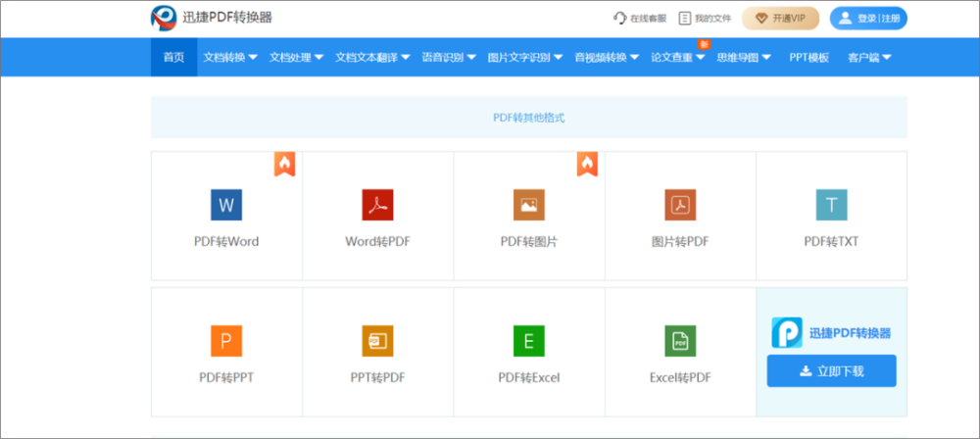Screen dimensions: 980x439
Task: Select the orange PDF icon for 图片转PDF
Action: point(680,205)
